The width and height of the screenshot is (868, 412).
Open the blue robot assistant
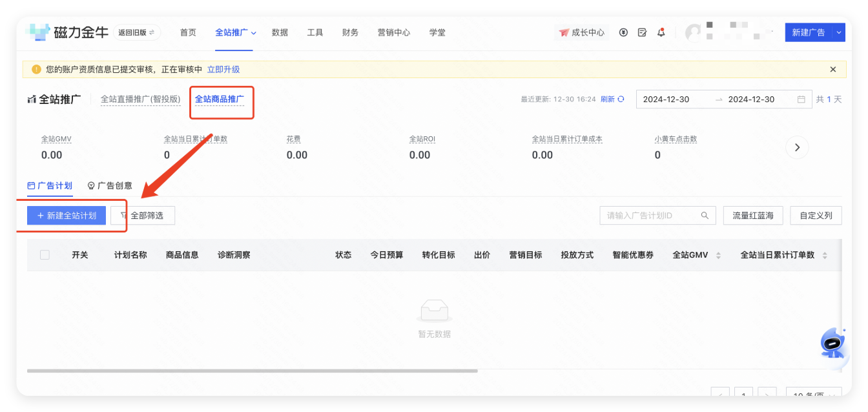click(x=833, y=343)
